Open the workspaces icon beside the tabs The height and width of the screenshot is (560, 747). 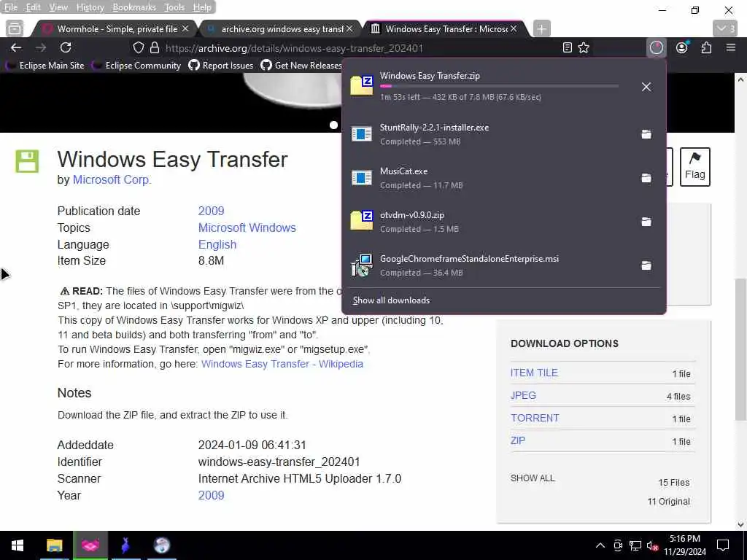pos(15,28)
